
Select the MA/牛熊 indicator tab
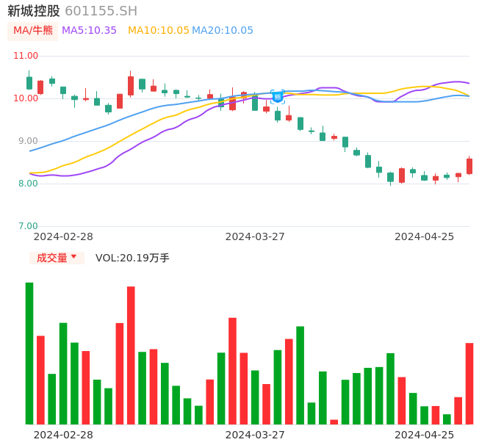coord(33,31)
